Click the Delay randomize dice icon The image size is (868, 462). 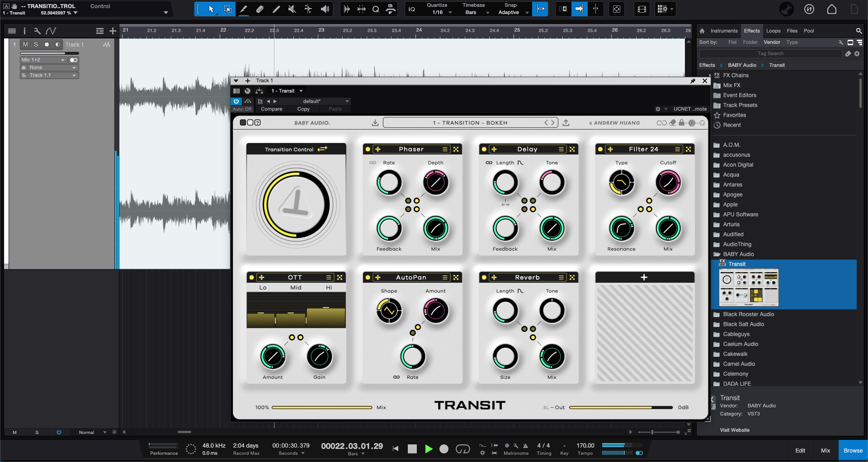click(x=572, y=149)
